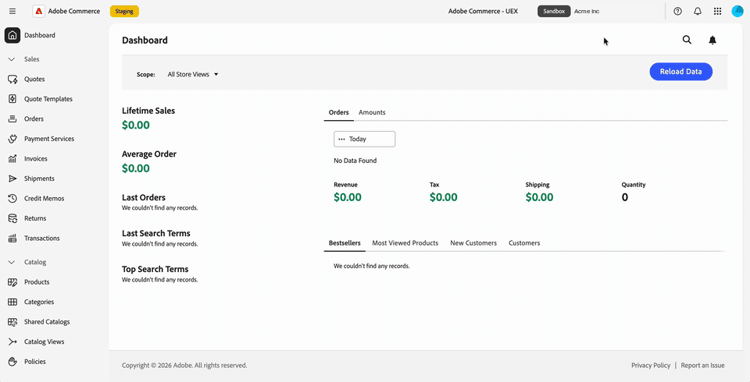Open the Products catalog page

(37, 282)
